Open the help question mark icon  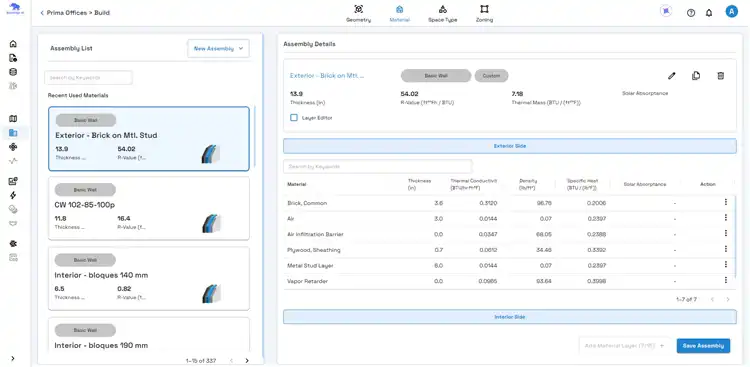pyautogui.click(x=691, y=13)
